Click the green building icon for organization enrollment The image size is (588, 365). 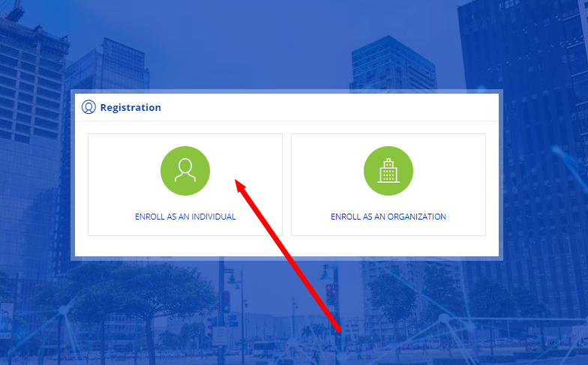[x=388, y=170]
